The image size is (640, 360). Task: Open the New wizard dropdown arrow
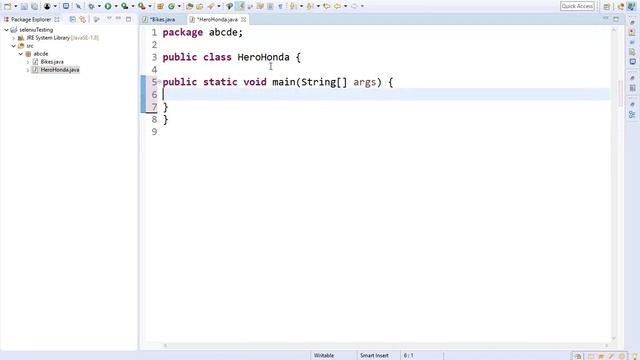16,6
